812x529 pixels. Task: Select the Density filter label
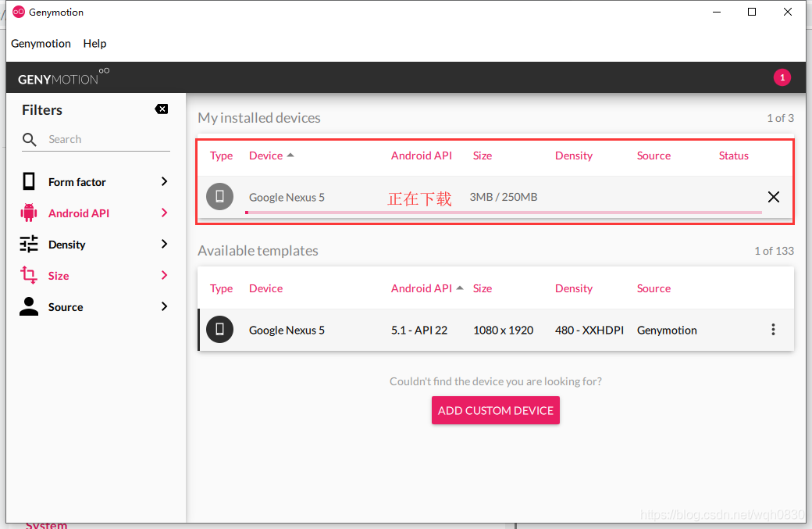pos(67,245)
